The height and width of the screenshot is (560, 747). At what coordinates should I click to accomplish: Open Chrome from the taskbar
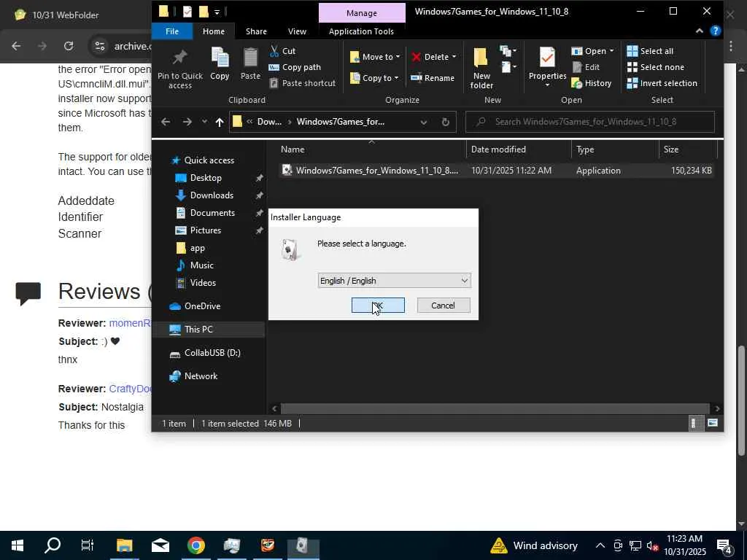click(x=196, y=545)
